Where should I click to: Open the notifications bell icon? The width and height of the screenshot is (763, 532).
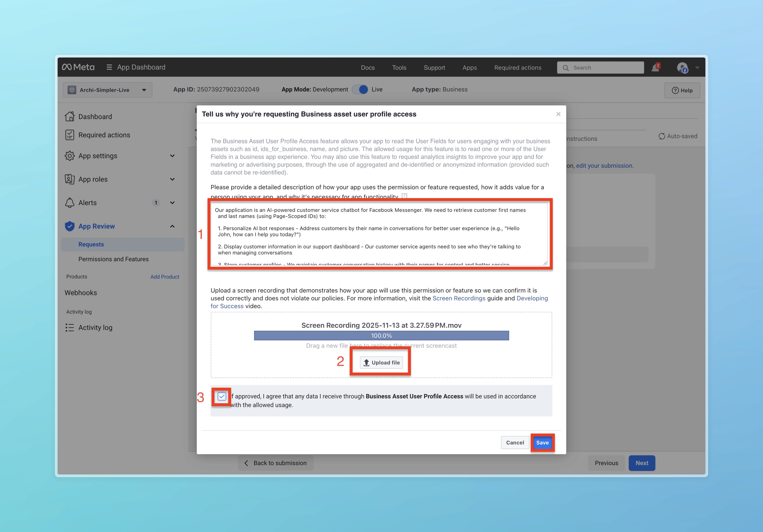point(655,68)
